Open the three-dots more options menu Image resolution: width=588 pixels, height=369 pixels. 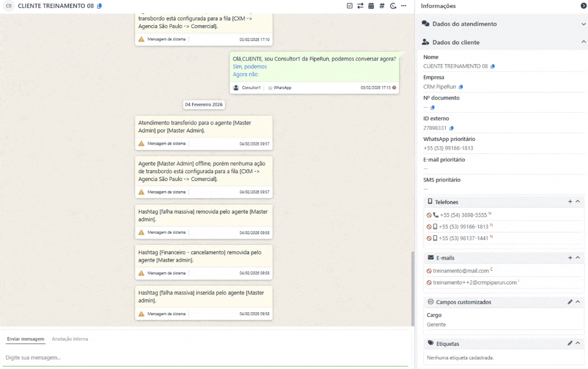point(404,6)
